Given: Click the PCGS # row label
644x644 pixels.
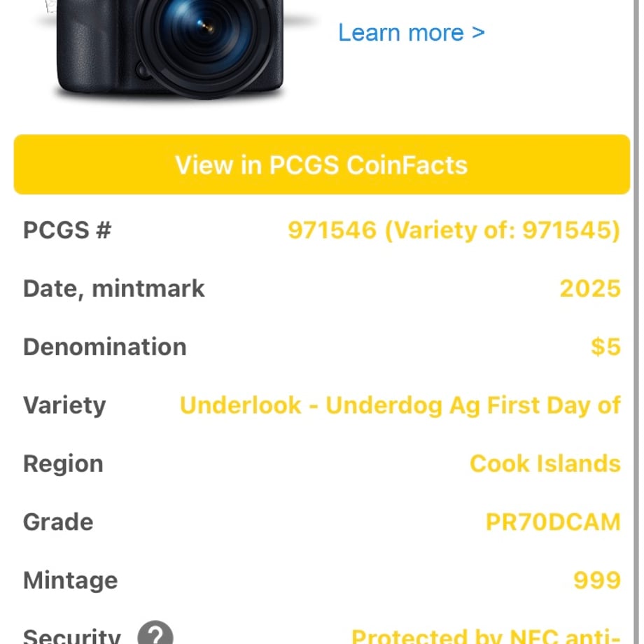Looking at the screenshot, I should (67, 230).
